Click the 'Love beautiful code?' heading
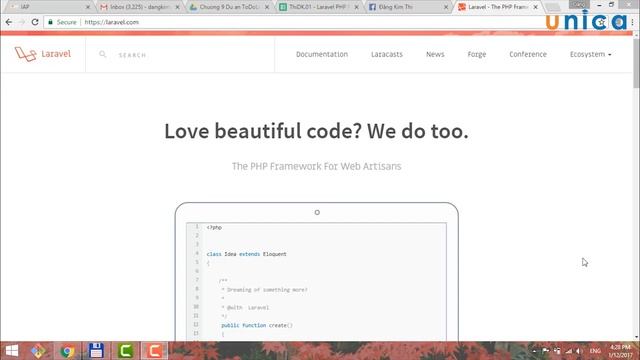640x360 pixels. 316,131
